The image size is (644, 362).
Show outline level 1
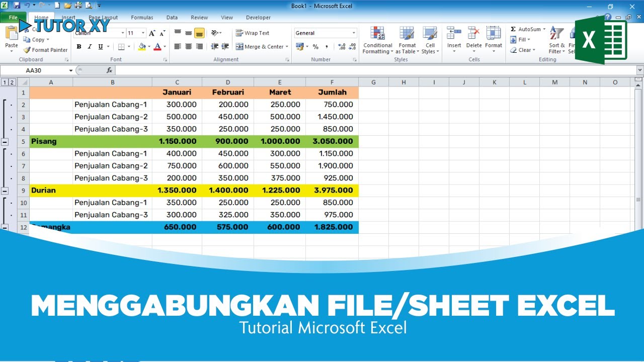tap(5, 82)
